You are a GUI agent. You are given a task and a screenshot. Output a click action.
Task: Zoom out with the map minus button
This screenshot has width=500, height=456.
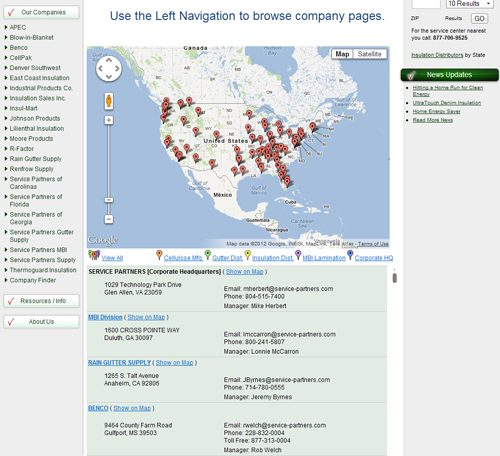point(109,219)
